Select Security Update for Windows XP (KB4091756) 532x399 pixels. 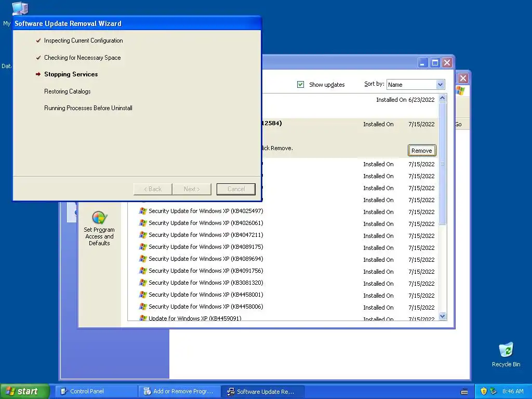(206, 271)
